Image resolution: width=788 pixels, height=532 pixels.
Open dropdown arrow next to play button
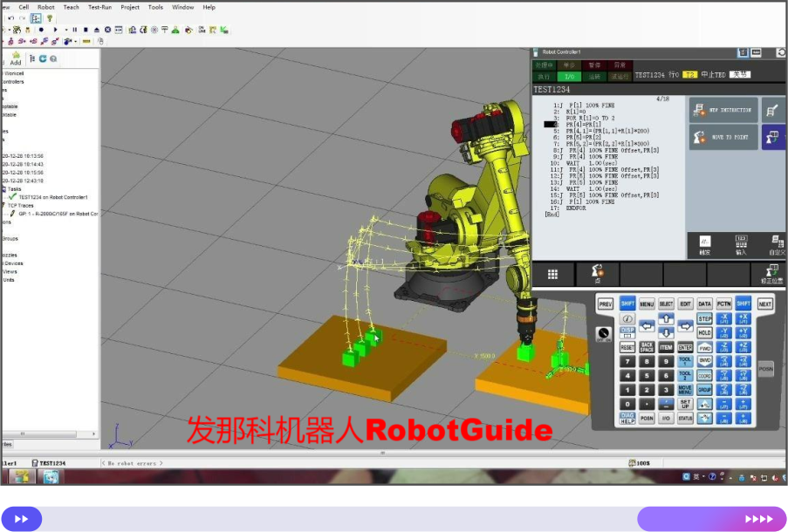(65, 30)
